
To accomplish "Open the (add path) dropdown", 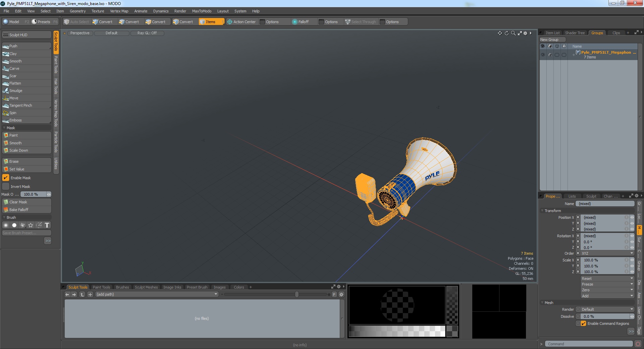I will pyautogui.click(x=157, y=294).
